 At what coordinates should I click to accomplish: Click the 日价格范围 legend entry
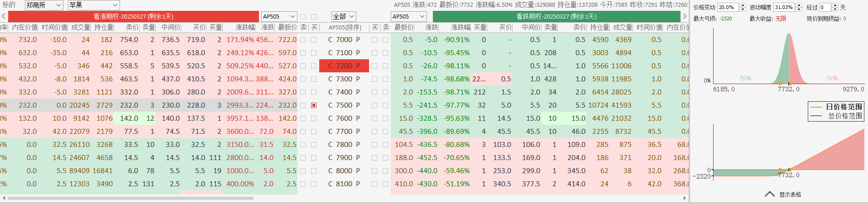(x=836, y=107)
